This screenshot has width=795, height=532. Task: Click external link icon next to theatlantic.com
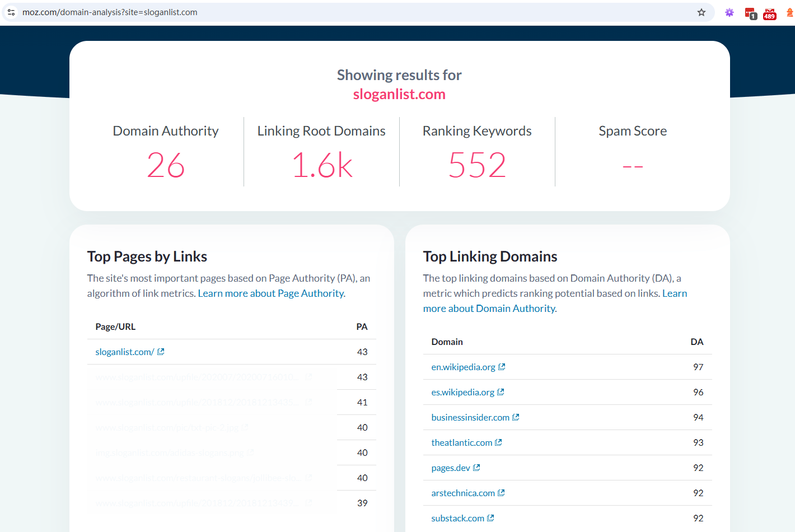tap(498, 442)
